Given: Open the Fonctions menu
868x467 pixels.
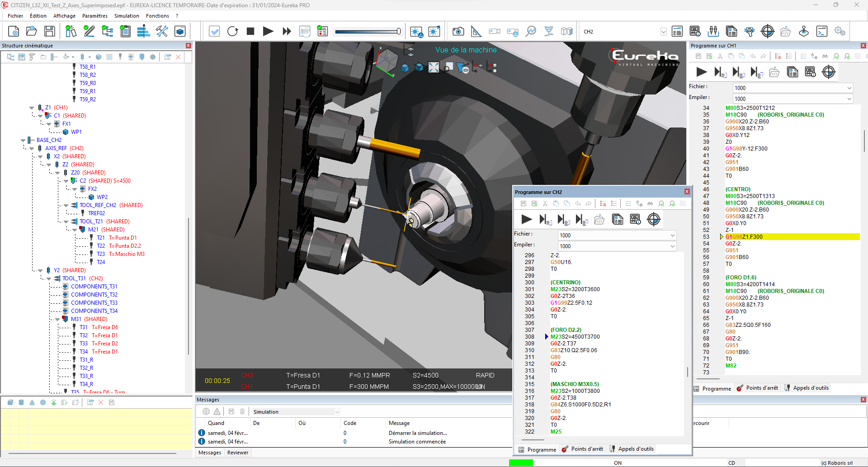Looking at the screenshot, I should pyautogui.click(x=157, y=16).
